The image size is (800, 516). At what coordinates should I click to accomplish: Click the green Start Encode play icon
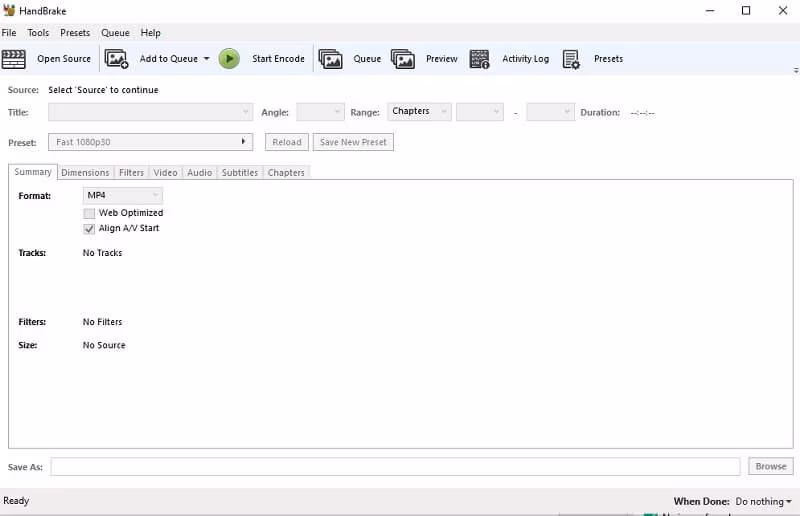pyautogui.click(x=229, y=59)
